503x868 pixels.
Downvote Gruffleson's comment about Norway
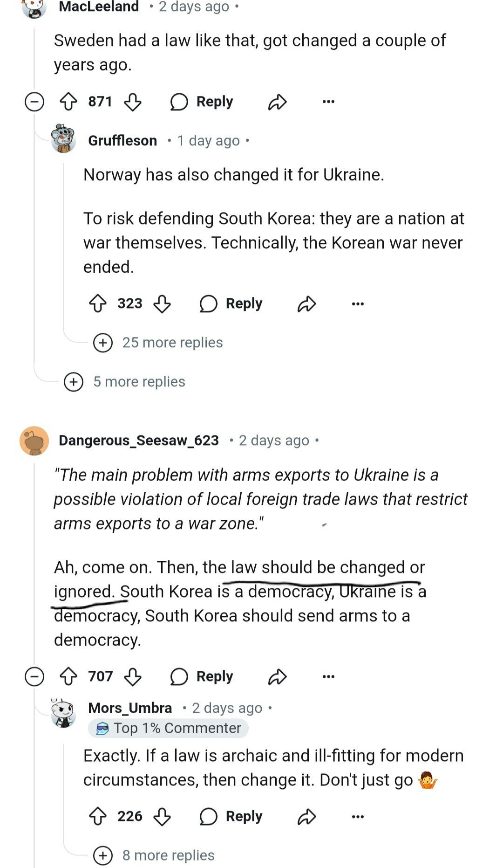[x=162, y=304]
